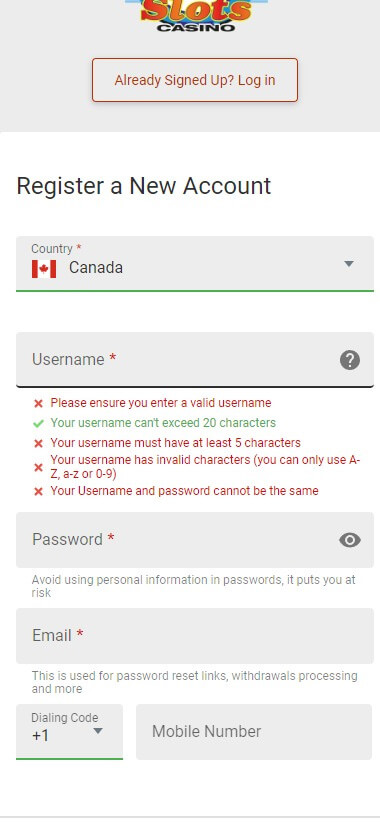
Task: Click red X beside invalid characters warning
Action: tap(38, 468)
